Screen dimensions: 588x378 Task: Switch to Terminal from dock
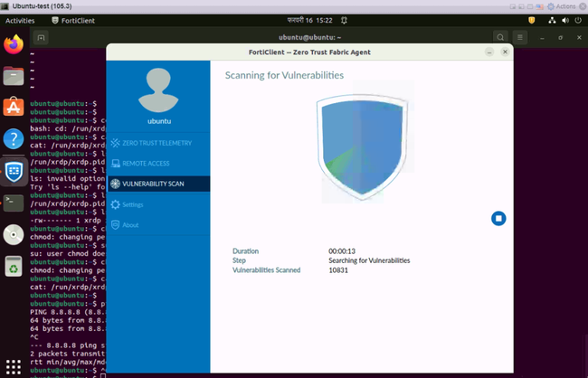point(14,203)
